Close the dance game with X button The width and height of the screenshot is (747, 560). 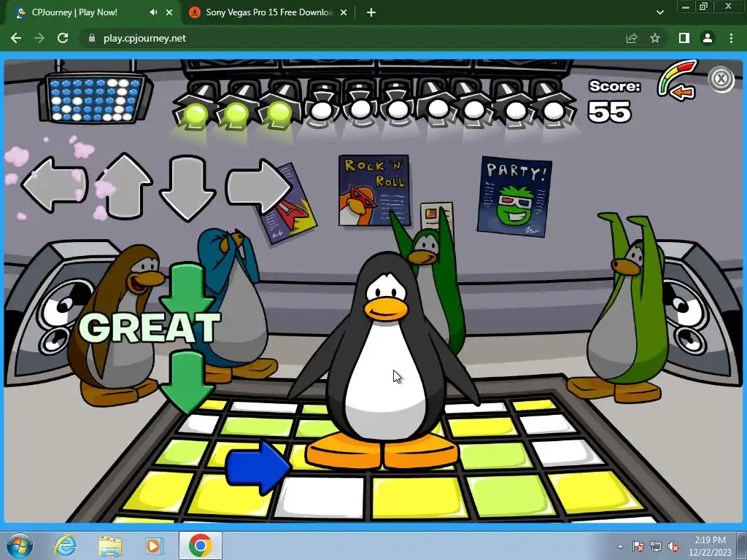(721, 79)
